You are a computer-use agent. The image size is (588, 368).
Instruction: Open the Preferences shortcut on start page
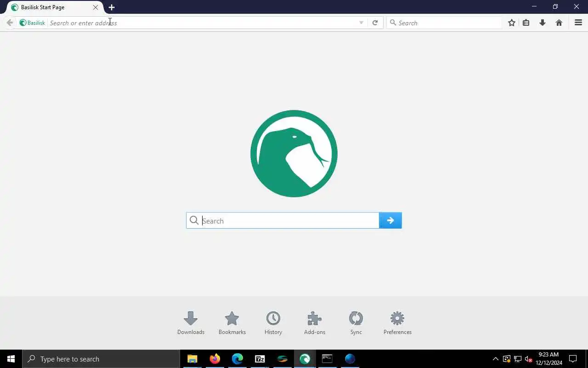[397, 323]
